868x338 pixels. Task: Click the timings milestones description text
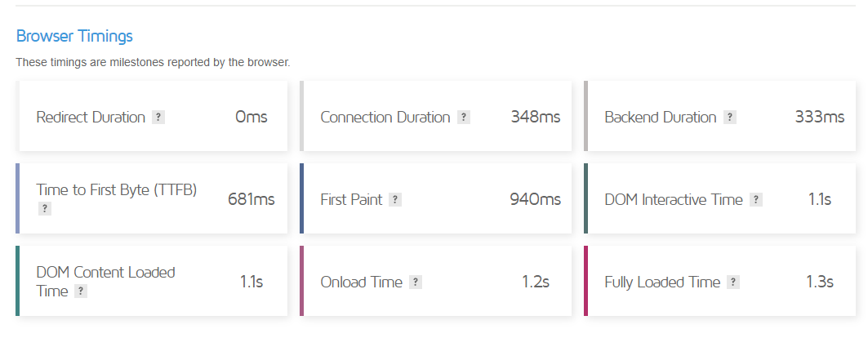tap(153, 62)
